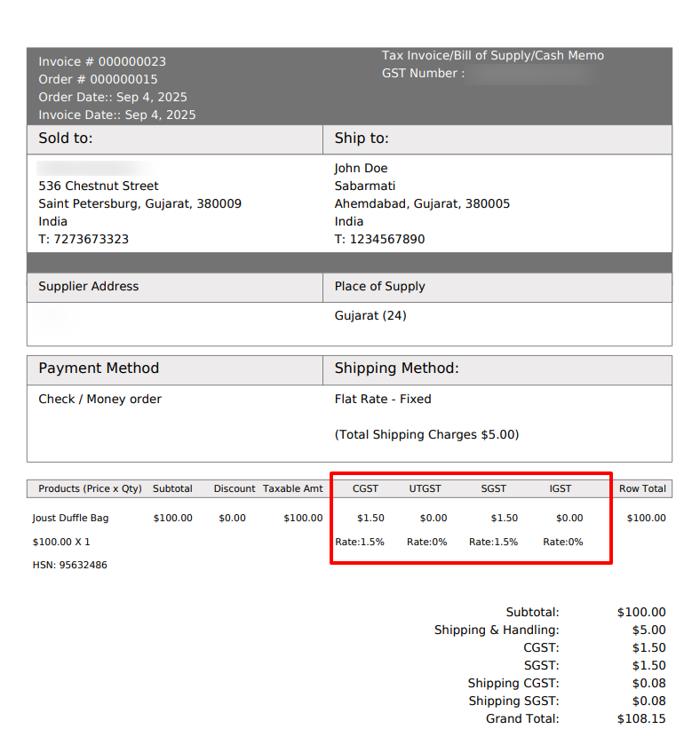Image resolution: width=700 pixels, height=745 pixels.
Task: Select phone number T: 7273673323
Action: pos(84,239)
